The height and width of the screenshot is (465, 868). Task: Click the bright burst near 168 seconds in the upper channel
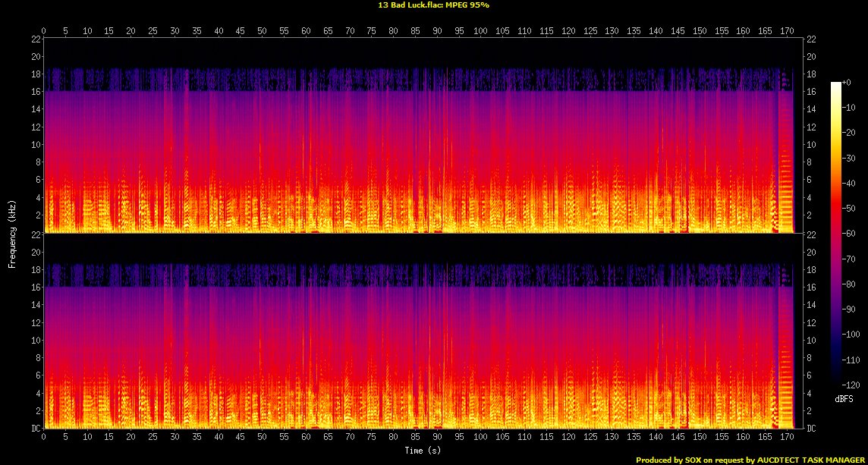click(785, 190)
